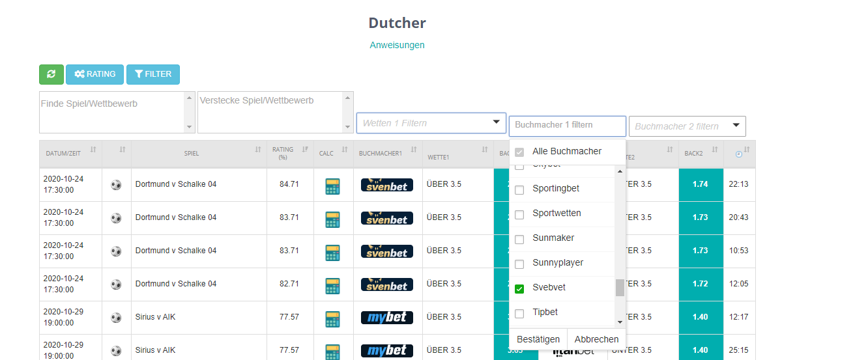
Task: Click mybet logo in row timed 25:15
Action: 387,351
